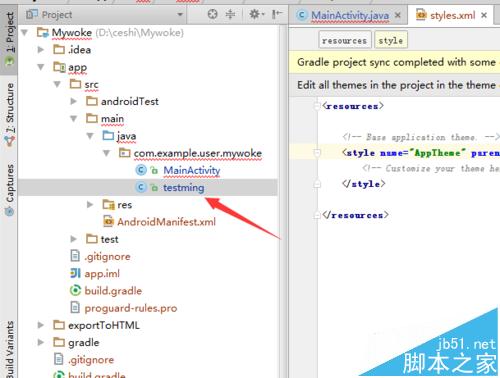Select .gitignore under the app module
This screenshot has height=378, width=500.
point(107,256)
